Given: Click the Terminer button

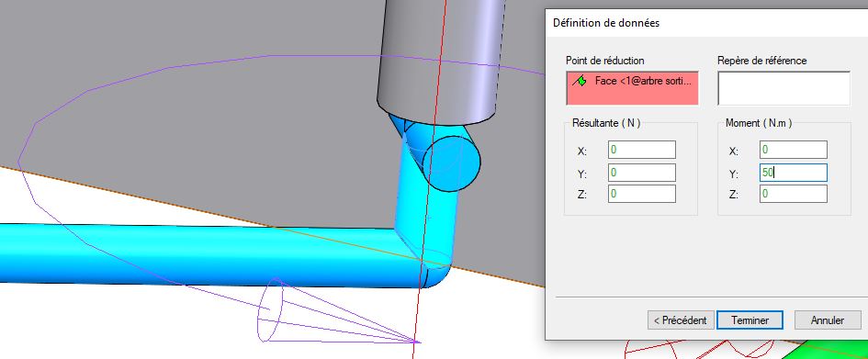Looking at the screenshot, I should click(x=750, y=320).
